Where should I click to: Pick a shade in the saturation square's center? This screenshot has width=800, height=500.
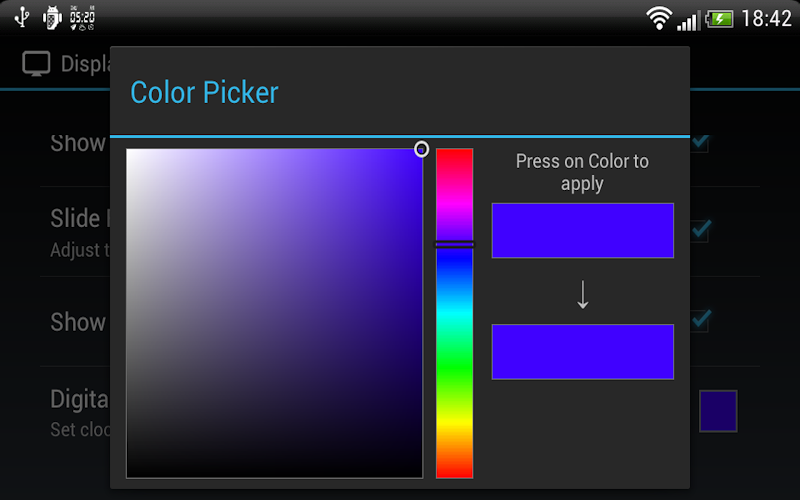(274, 313)
